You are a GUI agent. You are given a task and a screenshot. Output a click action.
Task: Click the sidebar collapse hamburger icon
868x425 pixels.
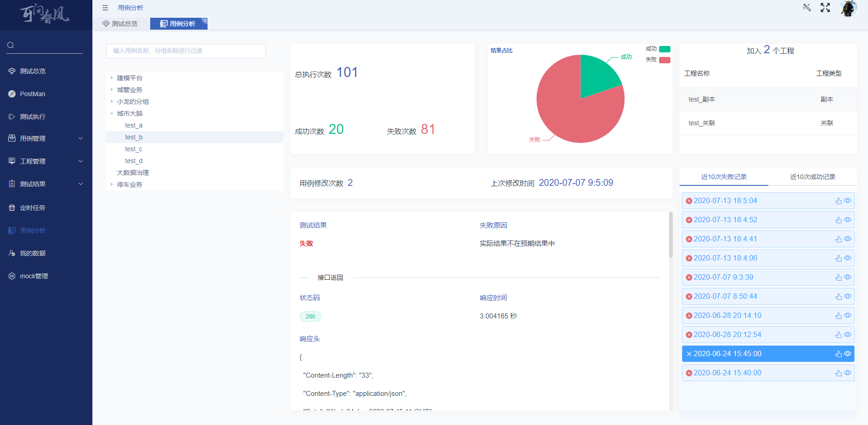[105, 7]
